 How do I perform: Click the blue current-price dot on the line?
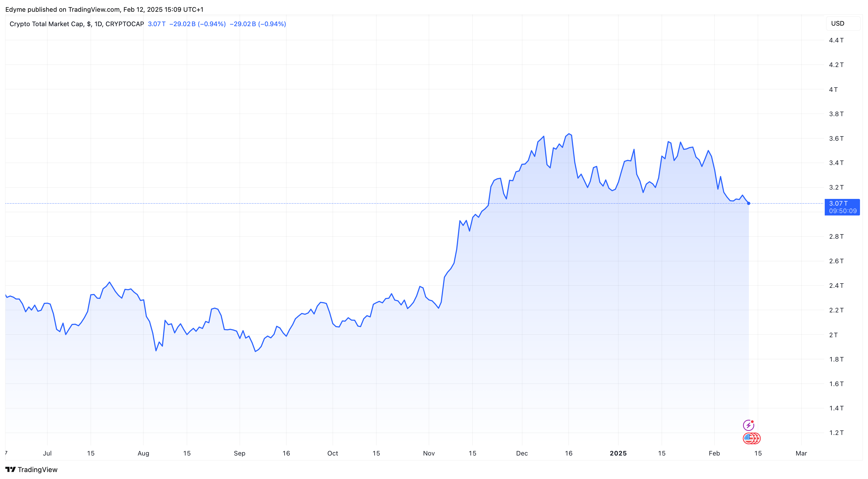click(x=748, y=203)
